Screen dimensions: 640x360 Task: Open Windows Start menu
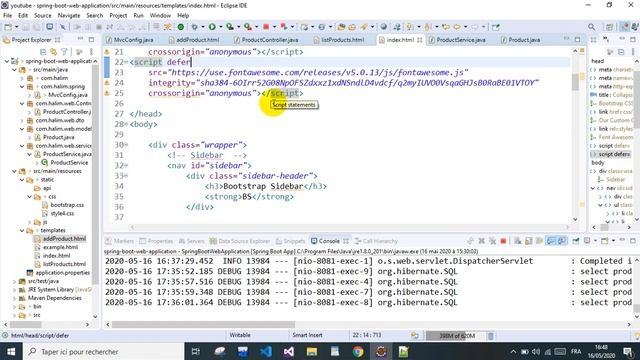[11, 351]
